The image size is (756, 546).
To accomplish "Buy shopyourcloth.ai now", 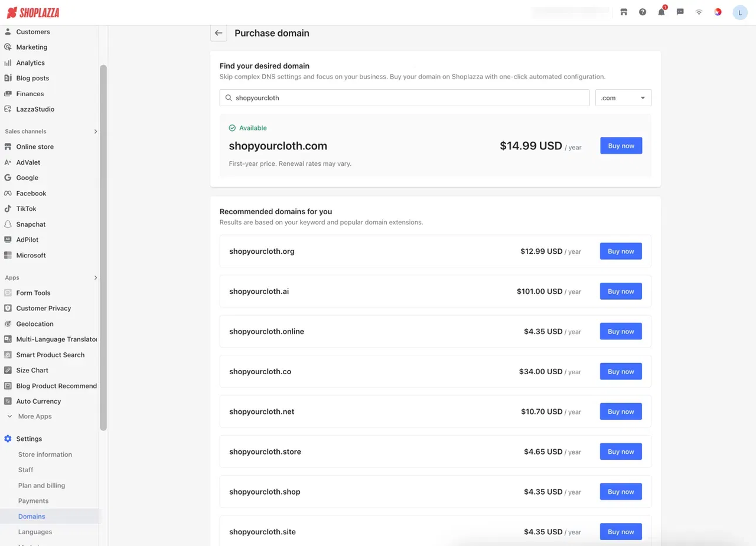I will pyautogui.click(x=621, y=292).
